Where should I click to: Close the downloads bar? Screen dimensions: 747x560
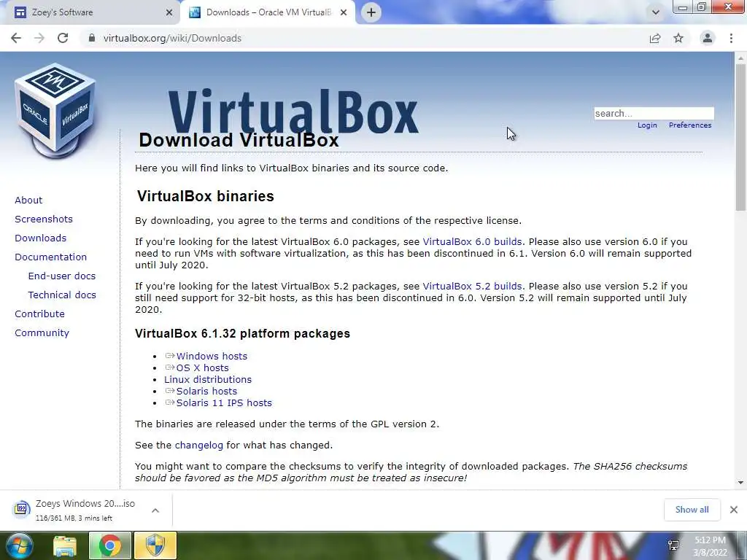pyautogui.click(x=734, y=510)
